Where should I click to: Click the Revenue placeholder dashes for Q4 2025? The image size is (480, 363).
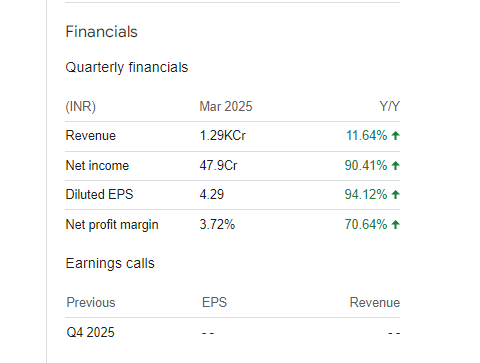click(x=394, y=333)
